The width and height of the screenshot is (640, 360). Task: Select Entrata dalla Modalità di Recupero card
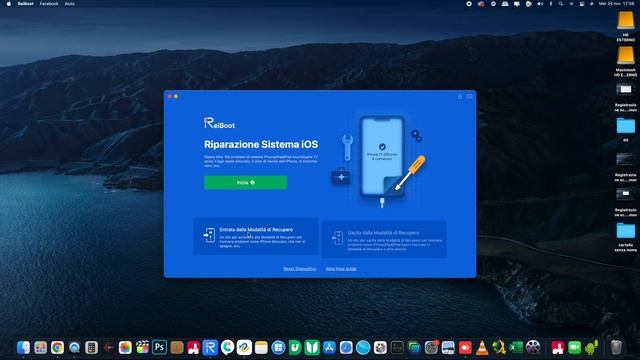click(256, 236)
